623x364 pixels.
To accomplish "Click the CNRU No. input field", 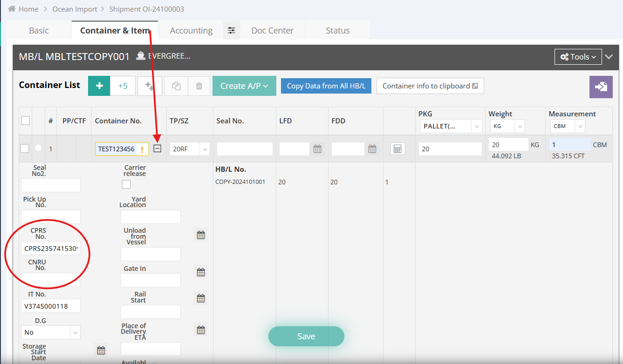I will 51,280.
